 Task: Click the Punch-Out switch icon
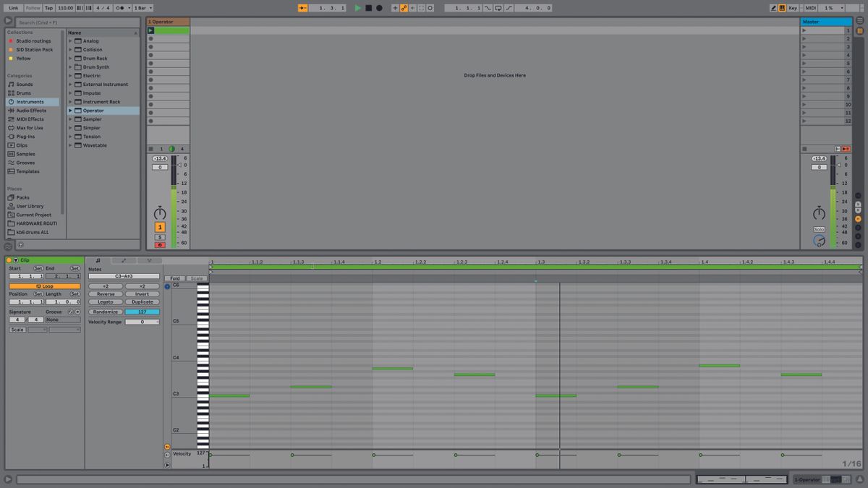point(508,8)
